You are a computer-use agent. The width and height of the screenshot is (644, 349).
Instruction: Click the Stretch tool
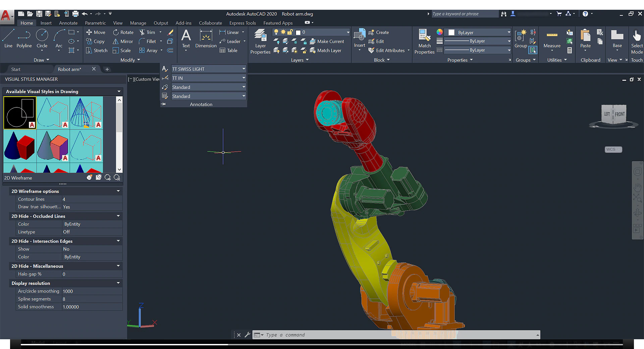[97, 50]
